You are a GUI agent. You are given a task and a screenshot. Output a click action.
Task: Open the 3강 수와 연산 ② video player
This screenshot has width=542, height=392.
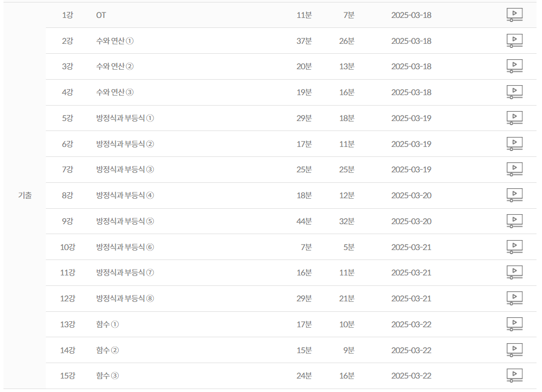click(x=514, y=66)
